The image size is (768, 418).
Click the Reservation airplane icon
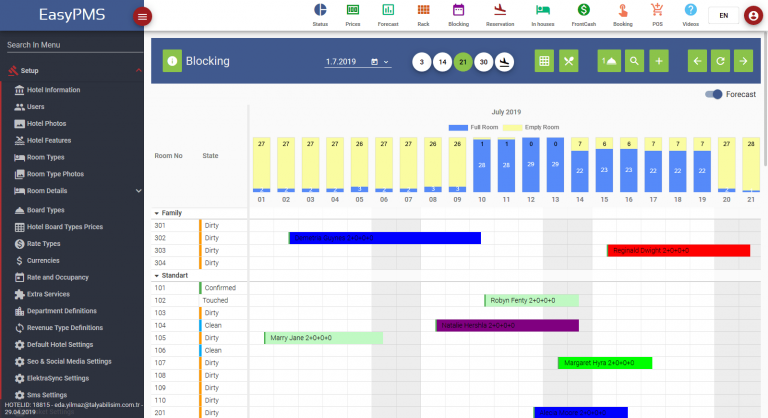[500, 13]
